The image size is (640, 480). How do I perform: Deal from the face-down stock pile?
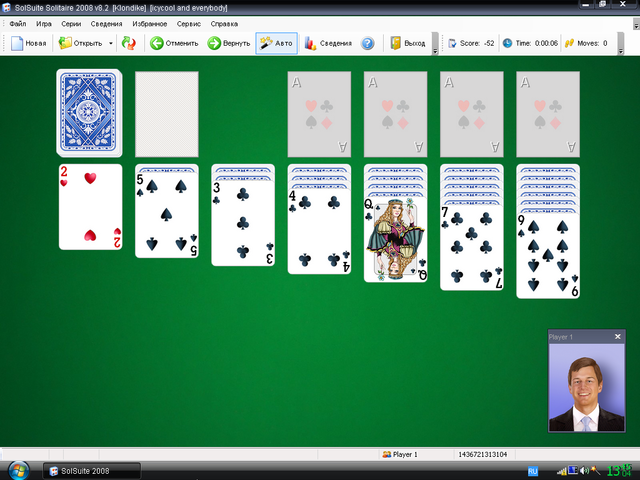(89, 113)
